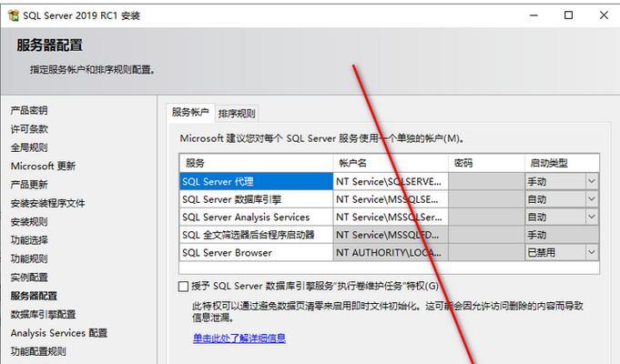
Task: Maximize the SQL Server 2019 setup window
Action: (x=568, y=15)
